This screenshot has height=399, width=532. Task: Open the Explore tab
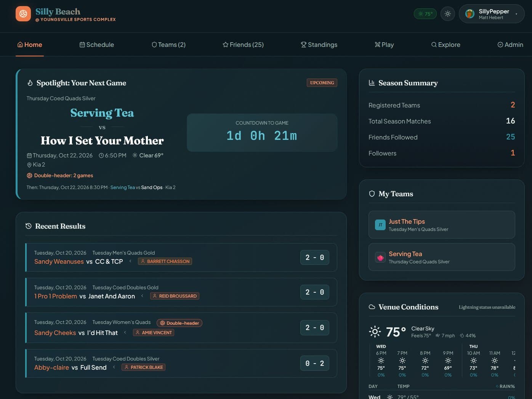coord(445,45)
